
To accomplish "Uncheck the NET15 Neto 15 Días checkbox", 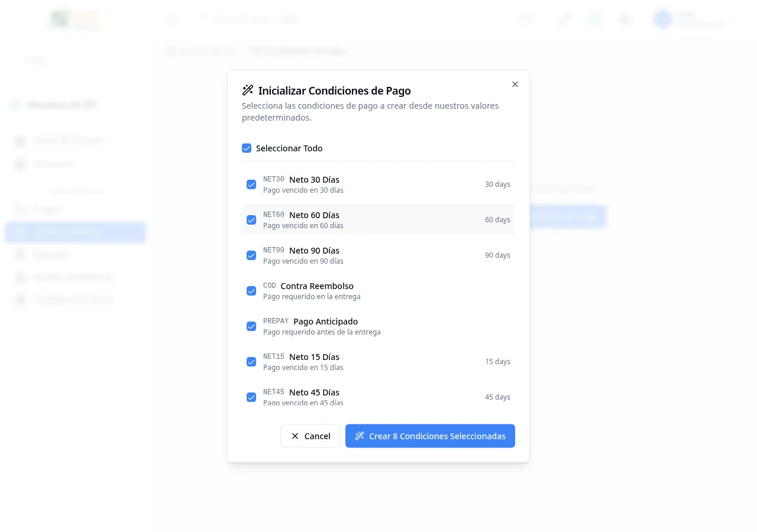I will [251, 362].
